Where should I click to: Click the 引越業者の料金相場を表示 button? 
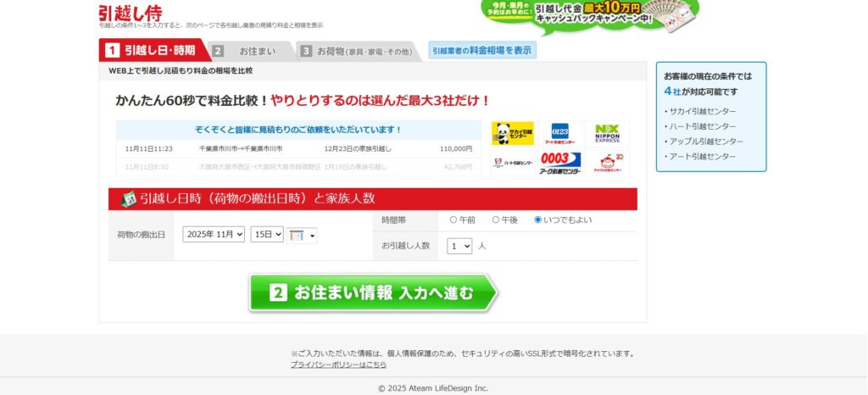tap(481, 50)
